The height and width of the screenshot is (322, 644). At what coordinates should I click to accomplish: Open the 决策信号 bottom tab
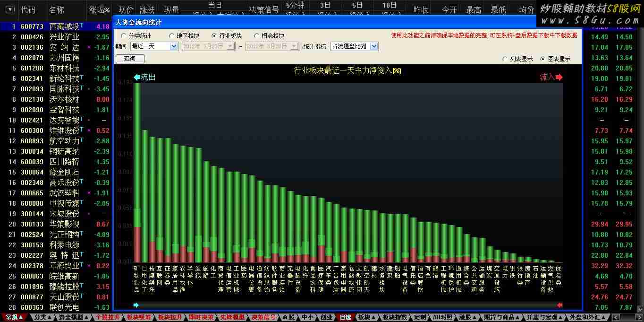[x=263, y=317]
